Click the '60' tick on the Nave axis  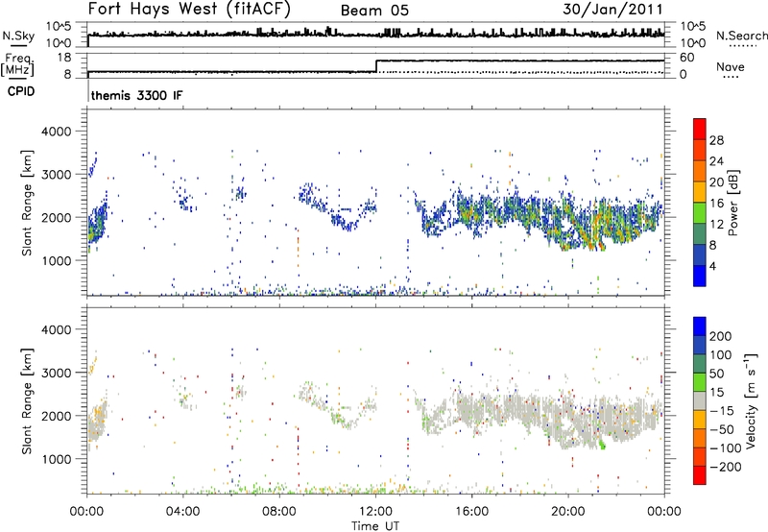pyautogui.click(x=687, y=58)
